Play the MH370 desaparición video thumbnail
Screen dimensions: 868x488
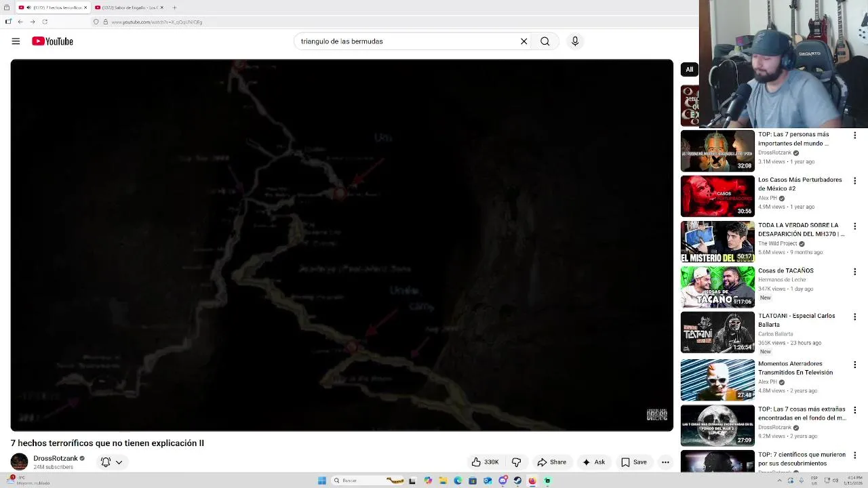pos(717,241)
